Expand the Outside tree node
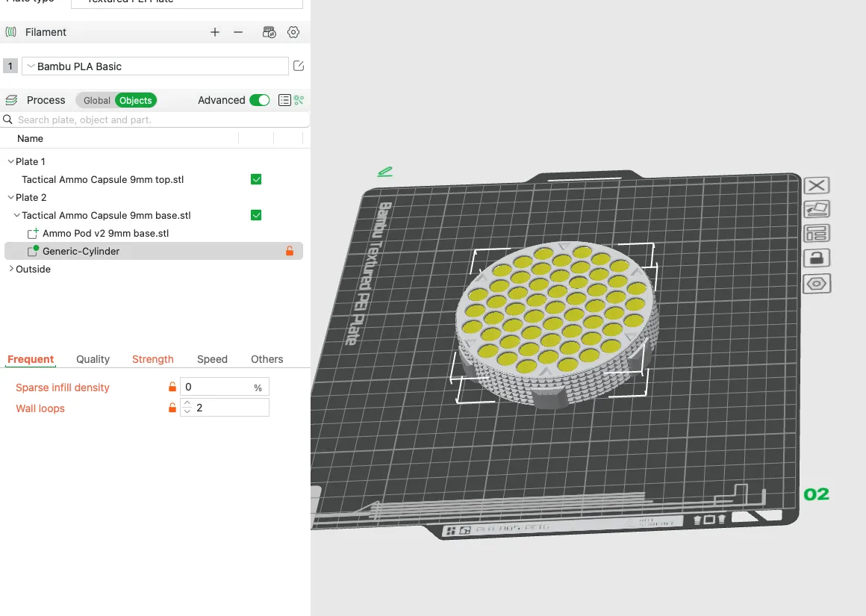The height and width of the screenshot is (616, 866). point(11,269)
